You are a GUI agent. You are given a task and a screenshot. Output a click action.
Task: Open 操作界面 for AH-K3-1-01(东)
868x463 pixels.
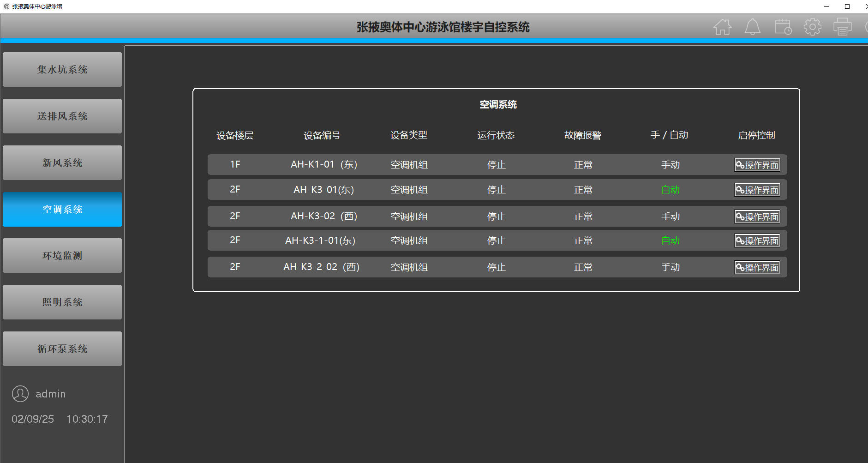(x=757, y=241)
